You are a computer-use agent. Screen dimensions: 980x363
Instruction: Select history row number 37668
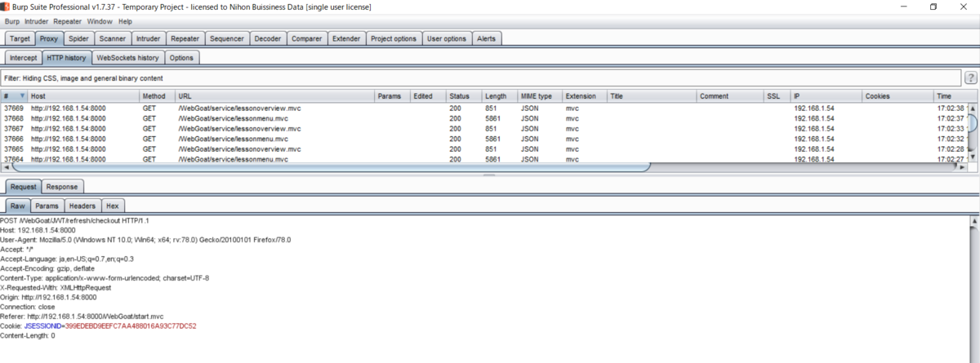click(483, 118)
